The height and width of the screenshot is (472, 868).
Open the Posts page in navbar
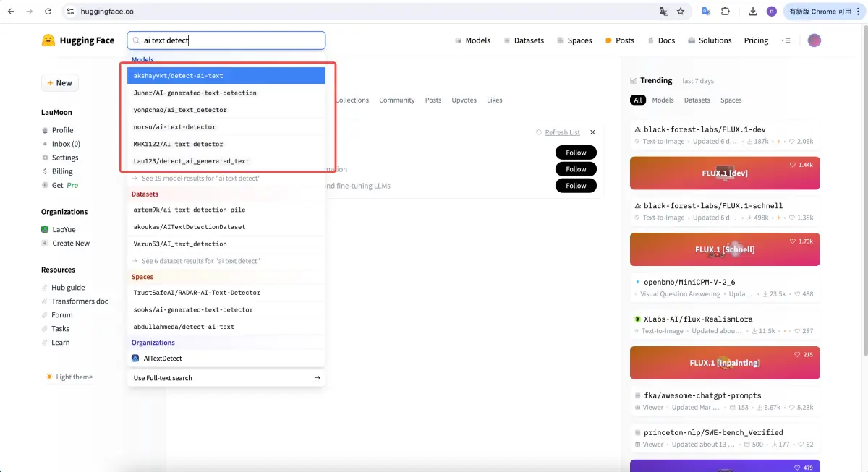click(620, 40)
